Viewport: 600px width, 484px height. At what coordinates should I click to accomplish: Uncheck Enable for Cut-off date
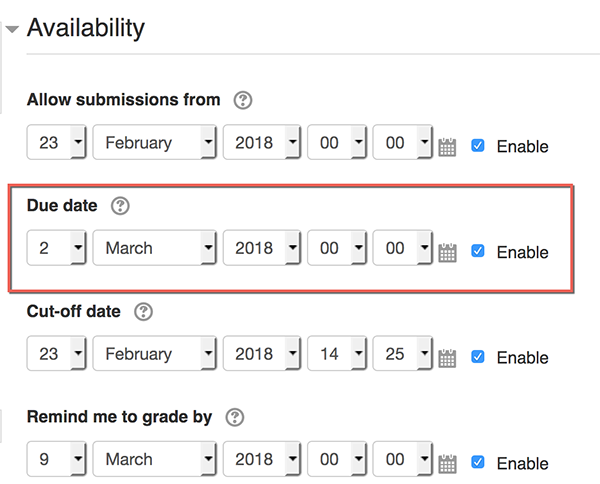click(x=478, y=357)
